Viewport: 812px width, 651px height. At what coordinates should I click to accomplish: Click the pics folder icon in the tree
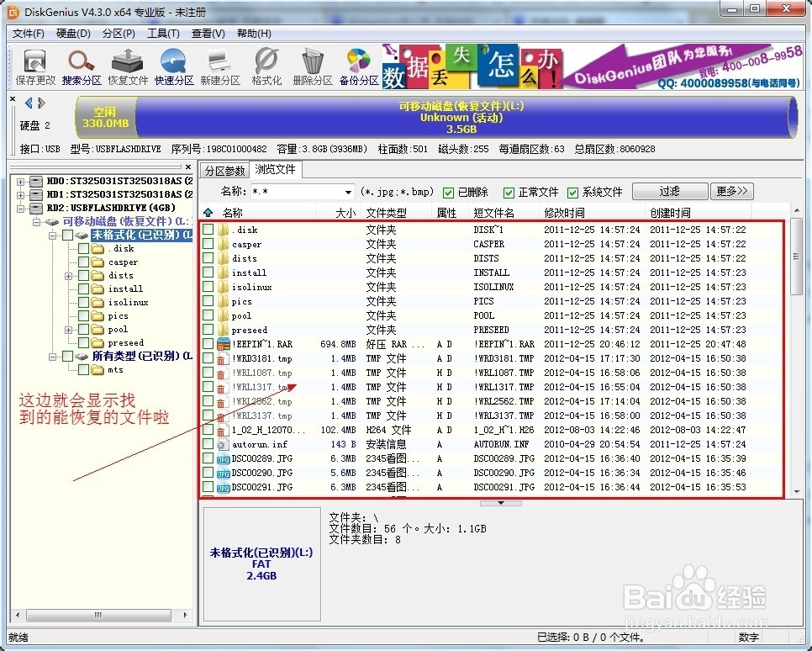[x=98, y=315]
